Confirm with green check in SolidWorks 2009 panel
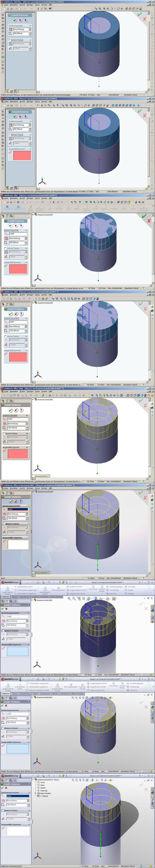Screen dimensions: 155x868 [x=2, y=705]
